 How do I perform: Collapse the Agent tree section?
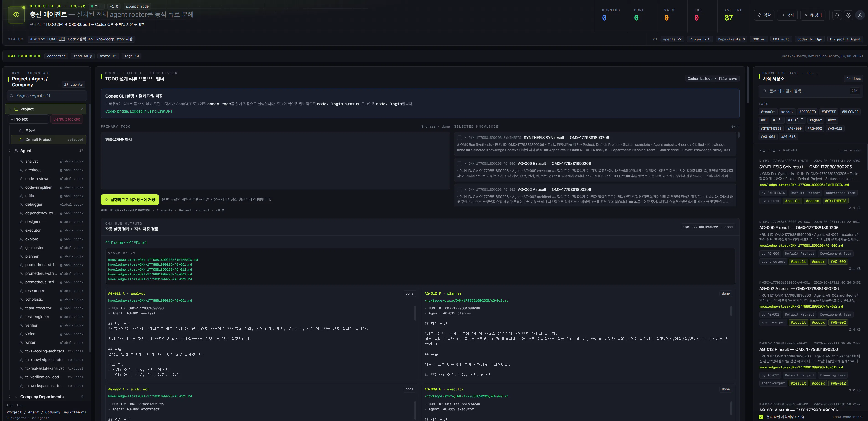(10, 151)
